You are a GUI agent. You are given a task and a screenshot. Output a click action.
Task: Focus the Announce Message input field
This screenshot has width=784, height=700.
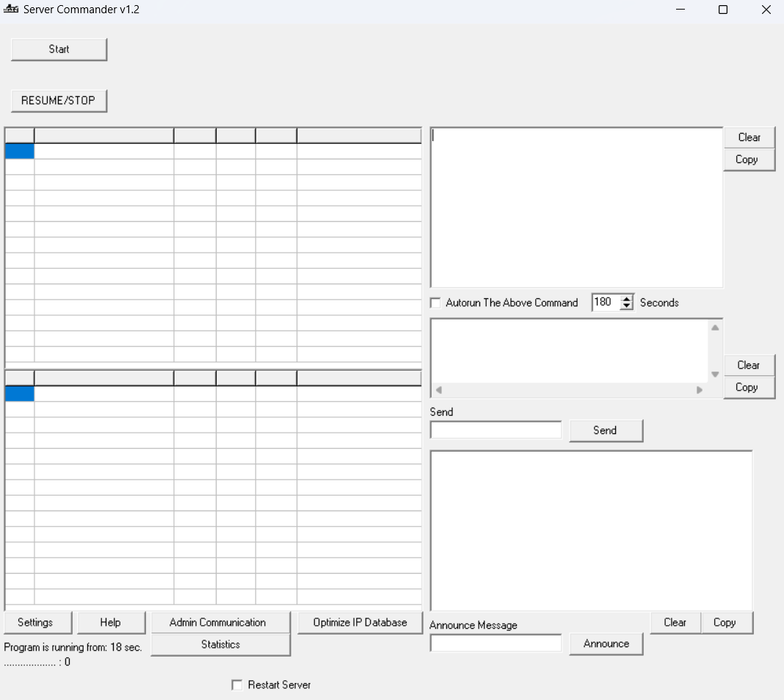pos(496,643)
